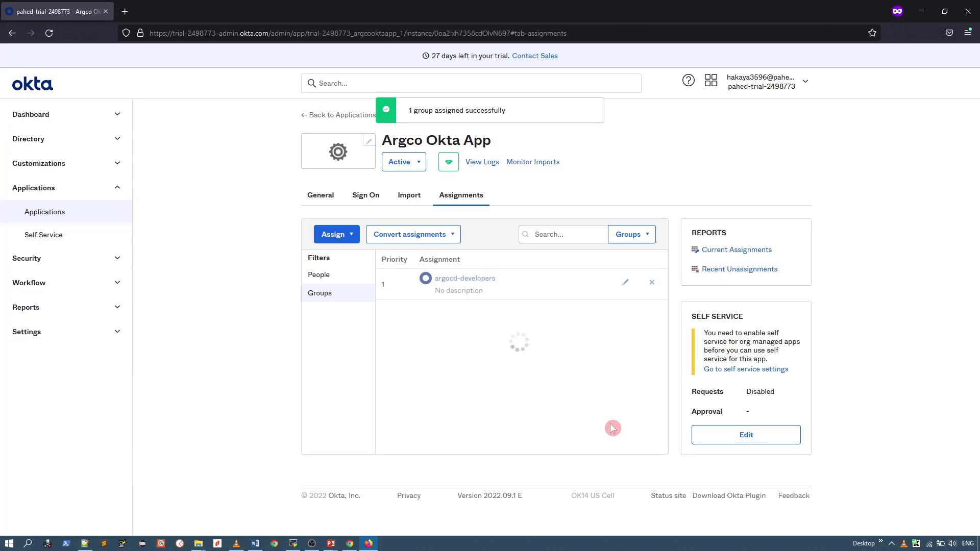
Task: Open a new browser tab
Action: [x=125, y=11]
